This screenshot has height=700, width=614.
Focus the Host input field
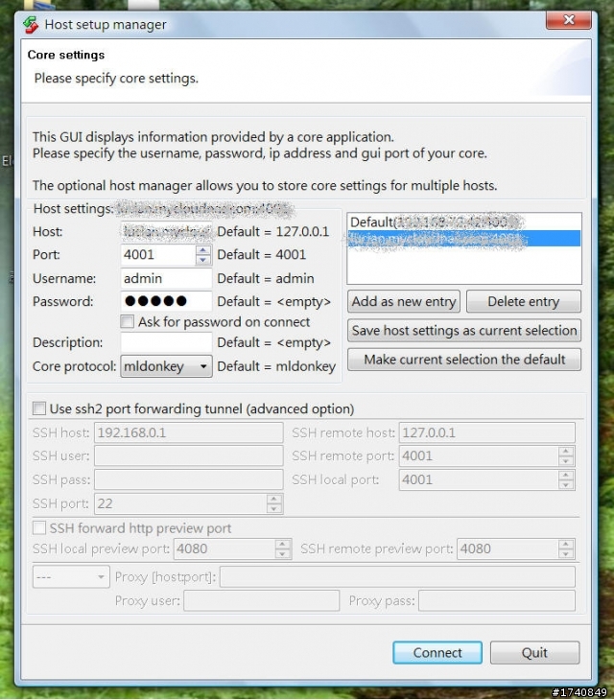pyautogui.click(x=166, y=232)
